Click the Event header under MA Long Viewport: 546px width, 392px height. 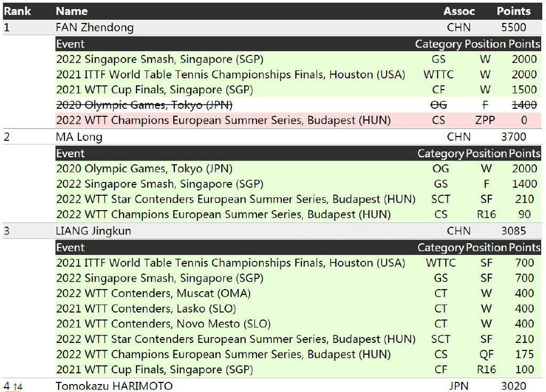[x=70, y=153]
